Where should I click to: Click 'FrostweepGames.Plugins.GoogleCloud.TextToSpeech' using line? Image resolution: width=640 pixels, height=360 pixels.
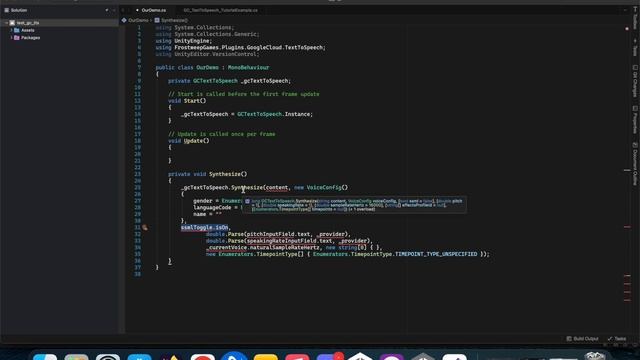tap(249, 47)
